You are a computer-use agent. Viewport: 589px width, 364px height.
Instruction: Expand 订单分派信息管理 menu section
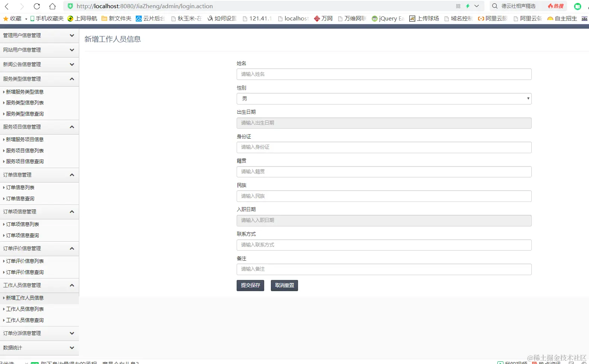click(39, 333)
